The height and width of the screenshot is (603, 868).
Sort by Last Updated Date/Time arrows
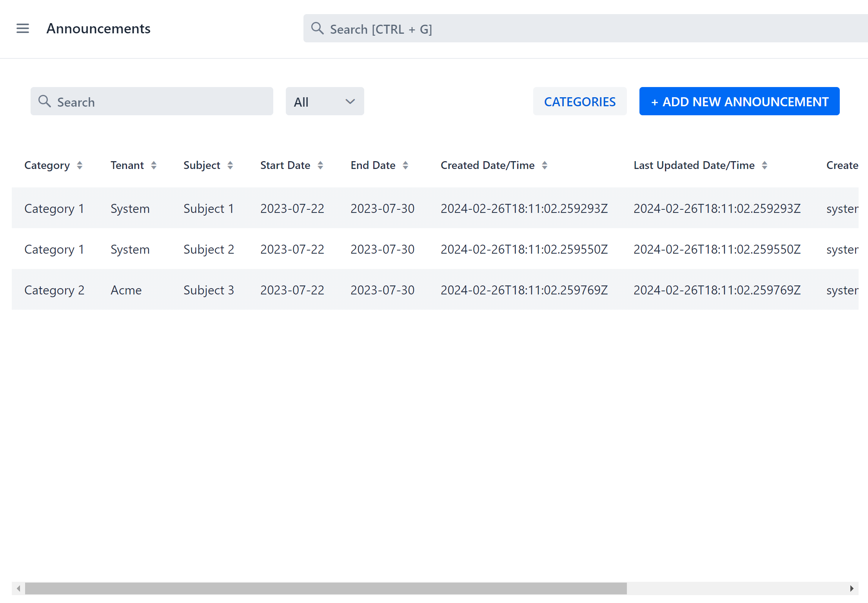coord(764,165)
